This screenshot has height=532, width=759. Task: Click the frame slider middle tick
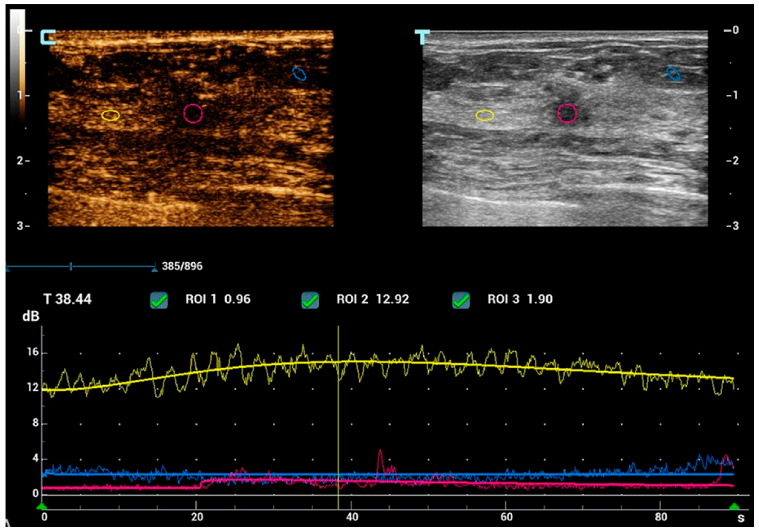pos(71,267)
